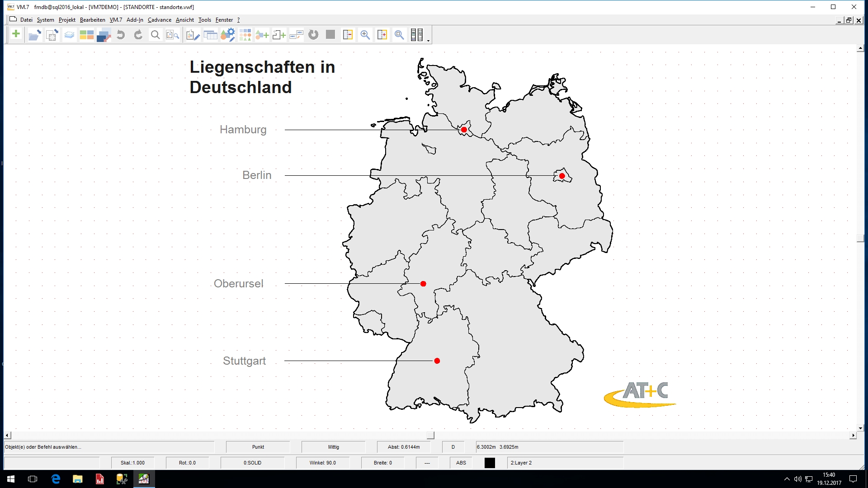
Task: Click the zoom in plus magnifier icon
Action: pos(365,35)
